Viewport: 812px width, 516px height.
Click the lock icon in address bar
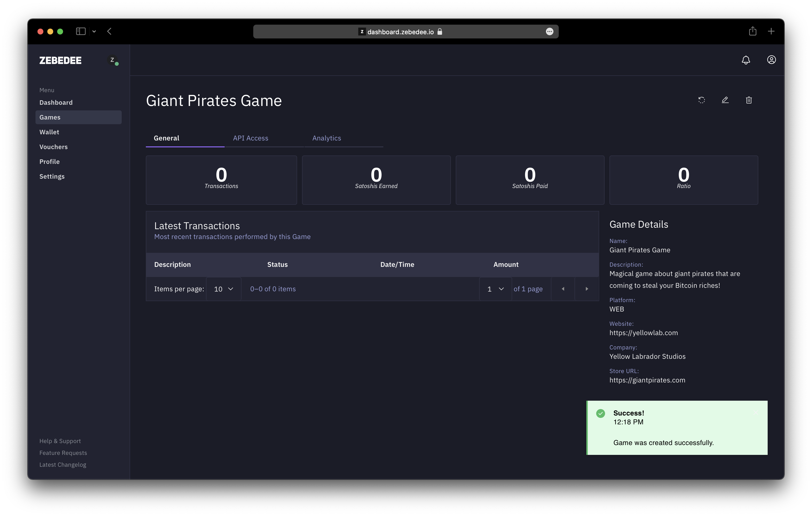[x=440, y=32]
